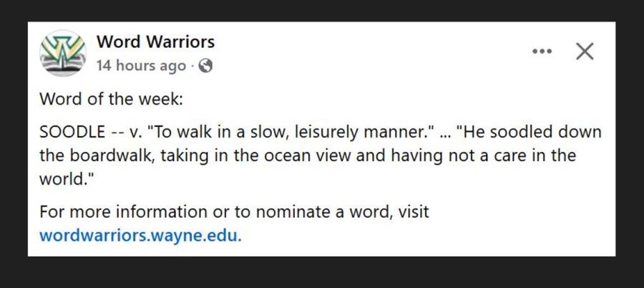
Task: Visit the wordwarriors.wayne.edu link
Action: 140,234
